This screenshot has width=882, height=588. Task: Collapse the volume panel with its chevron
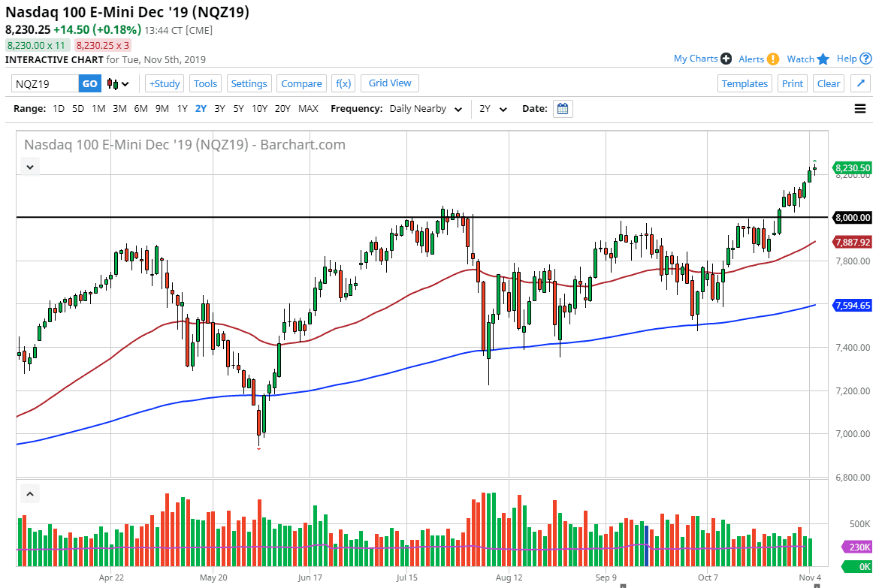pyautogui.click(x=29, y=493)
